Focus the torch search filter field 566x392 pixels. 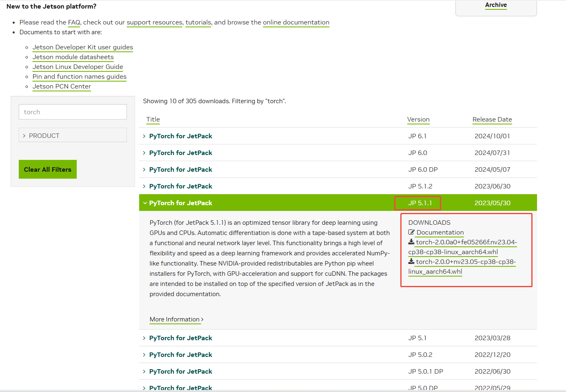(x=73, y=112)
